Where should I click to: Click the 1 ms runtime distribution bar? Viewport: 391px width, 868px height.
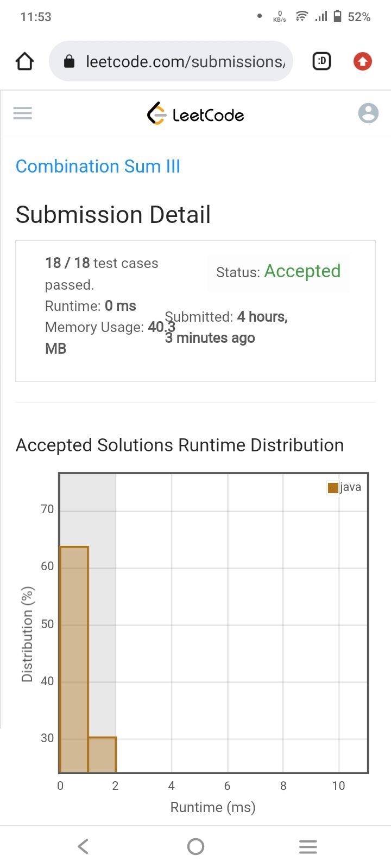click(x=102, y=755)
